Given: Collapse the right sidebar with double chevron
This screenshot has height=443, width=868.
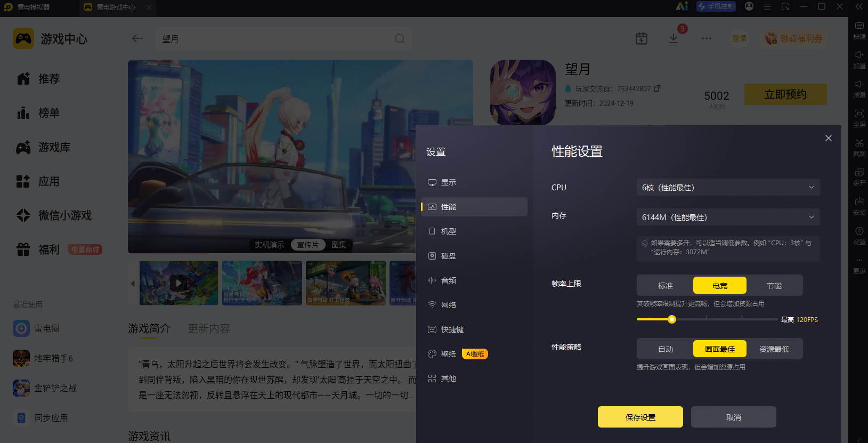Looking at the screenshot, I should (859, 6).
